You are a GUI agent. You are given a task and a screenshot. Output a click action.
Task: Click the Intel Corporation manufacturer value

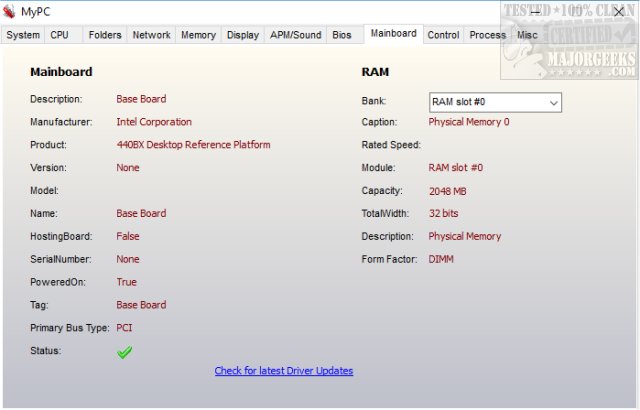click(154, 122)
